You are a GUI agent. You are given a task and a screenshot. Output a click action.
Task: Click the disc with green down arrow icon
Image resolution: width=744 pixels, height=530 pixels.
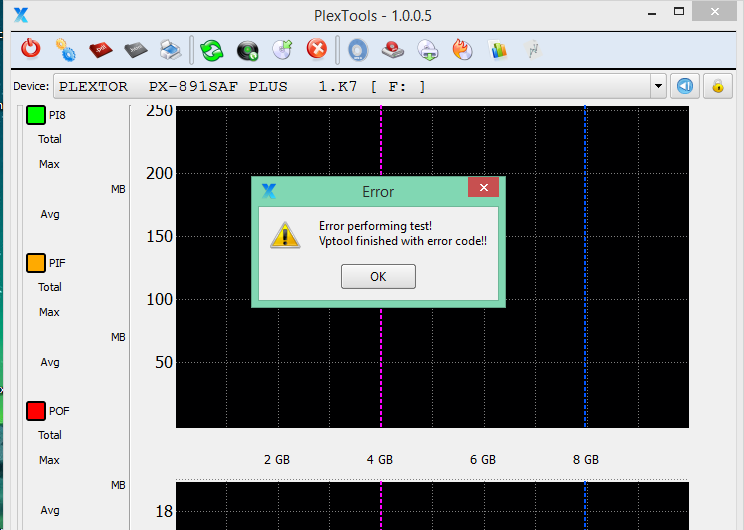[428, 50]
